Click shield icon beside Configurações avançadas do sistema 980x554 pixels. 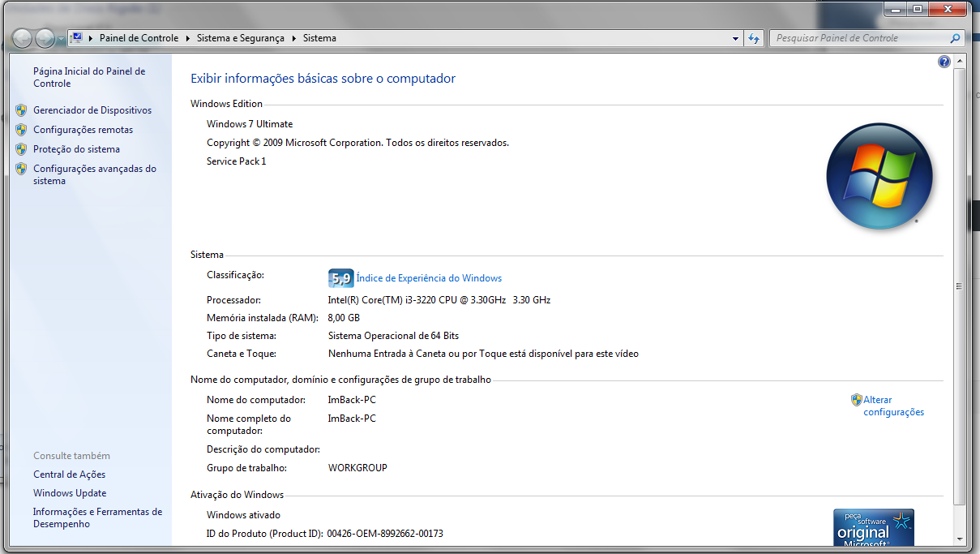pyautogui.click(x=21, y=169)
